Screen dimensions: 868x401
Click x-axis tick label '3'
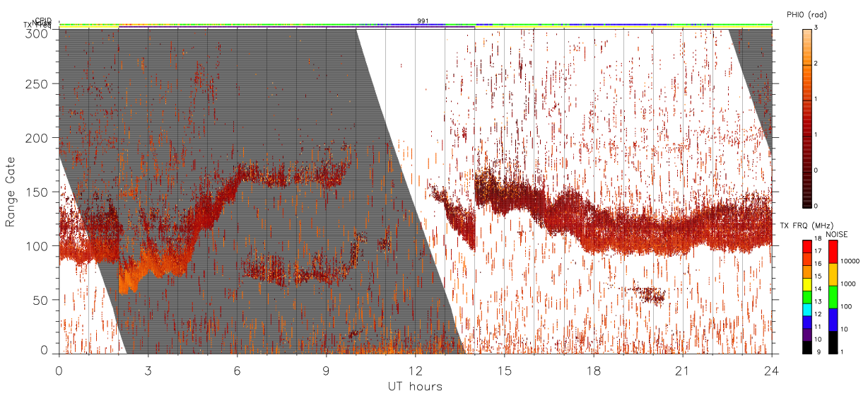pyautogui.click(x=148, y=371)
